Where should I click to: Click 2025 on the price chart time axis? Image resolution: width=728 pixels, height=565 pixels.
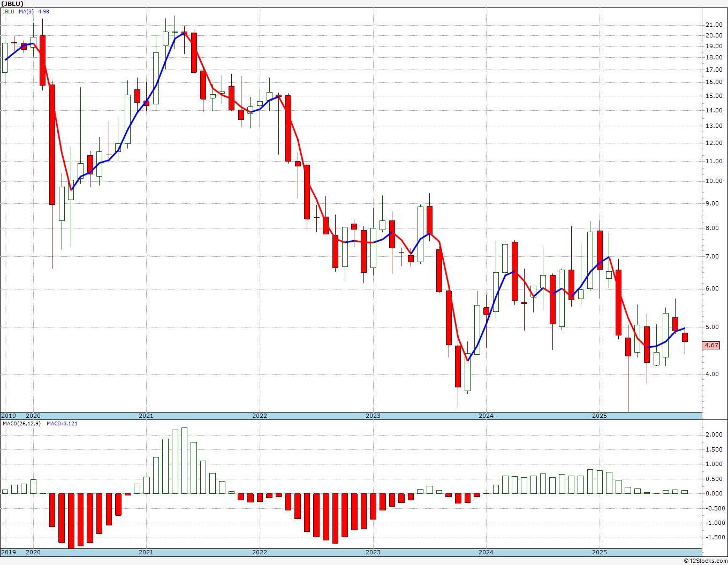(600, 416)
